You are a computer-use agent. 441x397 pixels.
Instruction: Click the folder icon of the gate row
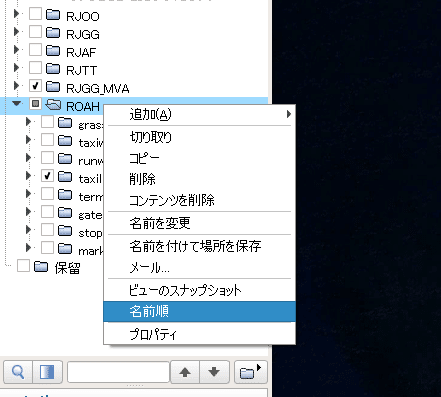pyautogui.click(x=65, y=213)
